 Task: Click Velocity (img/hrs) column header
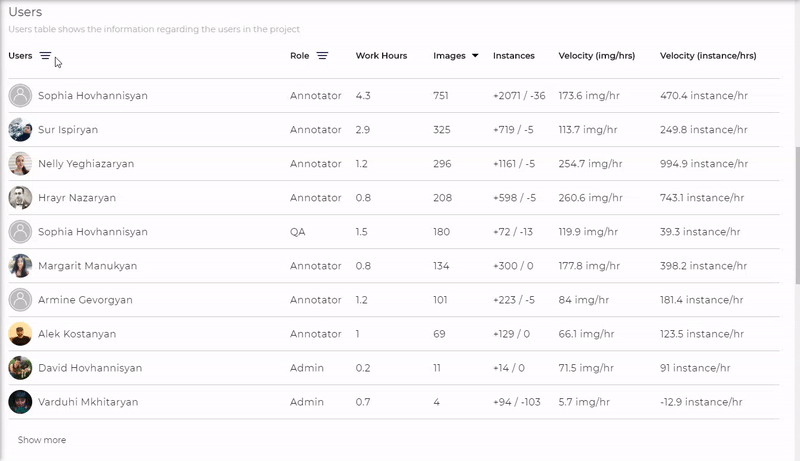coord(596,56)
